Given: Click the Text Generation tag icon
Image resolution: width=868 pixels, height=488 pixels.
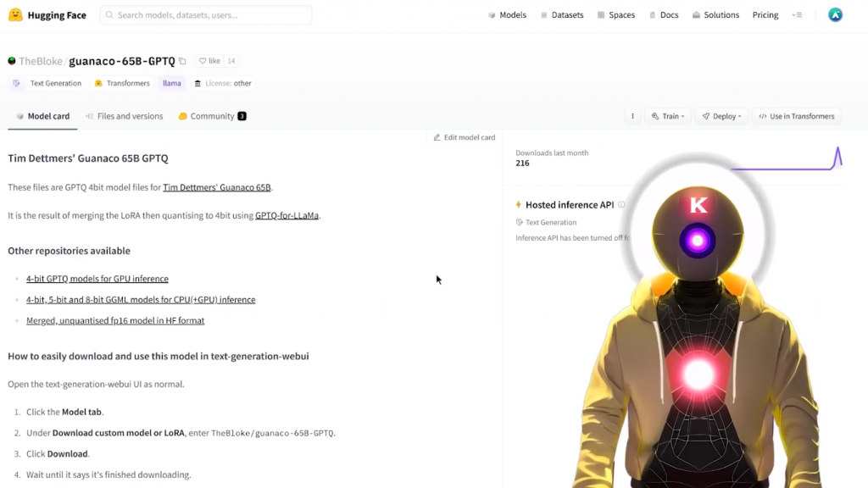Looking at the screenshot, I should point(17,83).
